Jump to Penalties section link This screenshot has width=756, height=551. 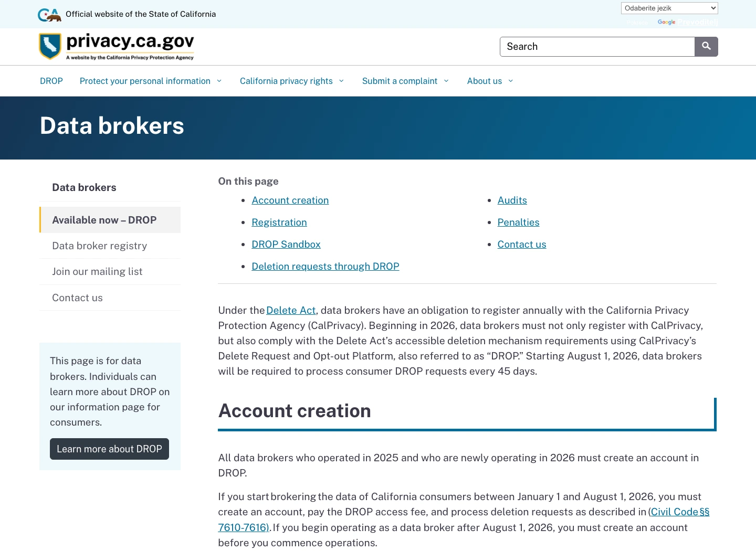519,222
